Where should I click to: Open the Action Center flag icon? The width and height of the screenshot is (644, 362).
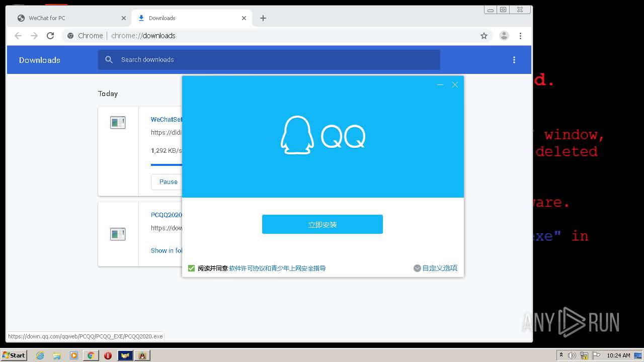[596, 355]
